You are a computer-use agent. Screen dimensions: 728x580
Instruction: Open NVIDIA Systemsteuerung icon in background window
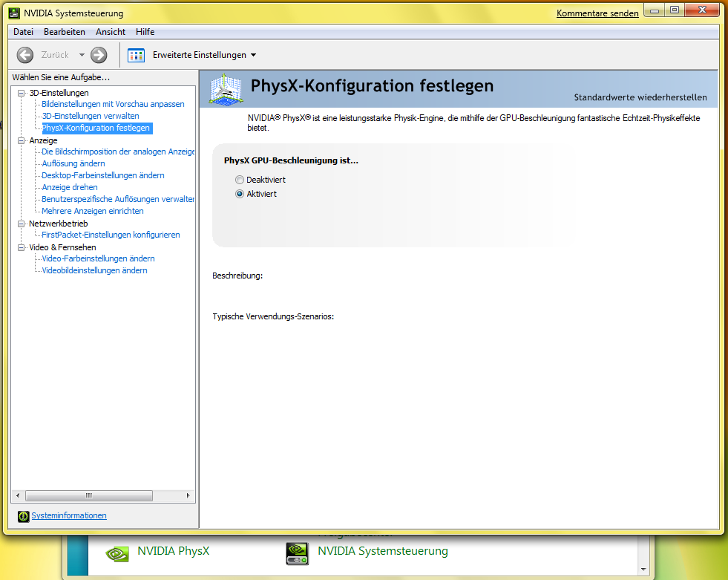coord(297,553)
